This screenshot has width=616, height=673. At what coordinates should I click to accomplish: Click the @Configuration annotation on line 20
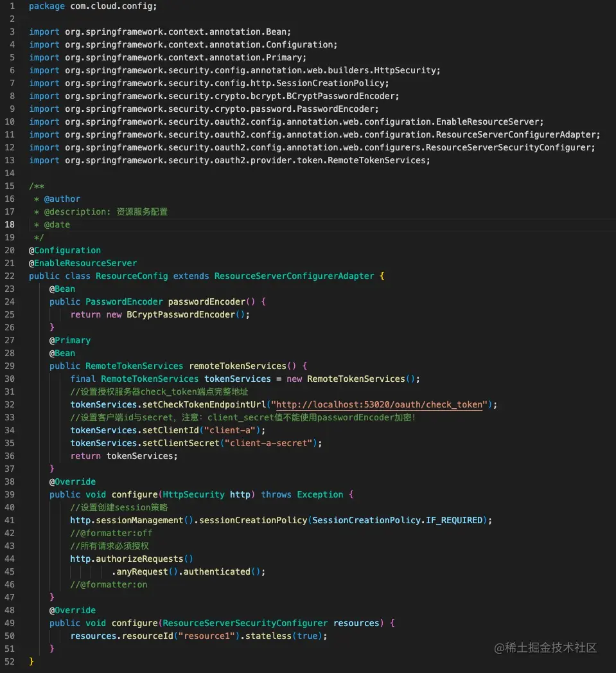pos(65,250)
